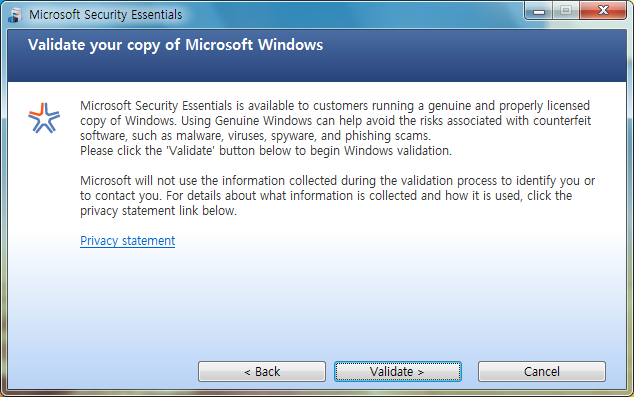
Task: Click the 'Microsoft Security Essentials' title bar text
Action: [x=106, y=15]
